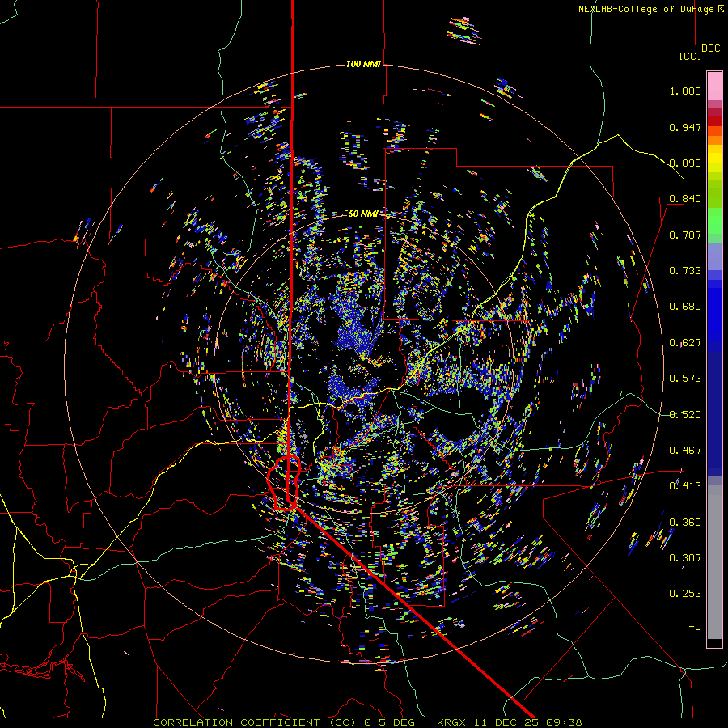This screenshot has height=728, width=728.
Task: Click the 0.307 color scale value
Action: click(685, 558)
